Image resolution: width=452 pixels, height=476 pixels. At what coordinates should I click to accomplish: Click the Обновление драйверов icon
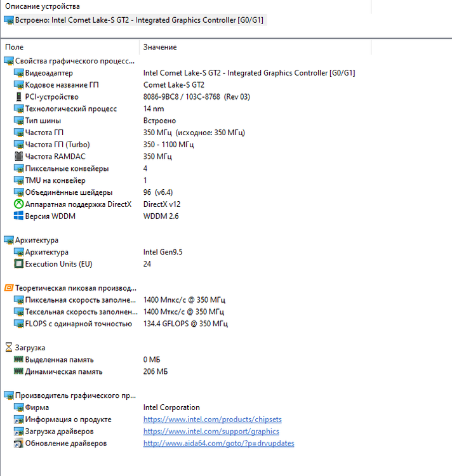18,444
